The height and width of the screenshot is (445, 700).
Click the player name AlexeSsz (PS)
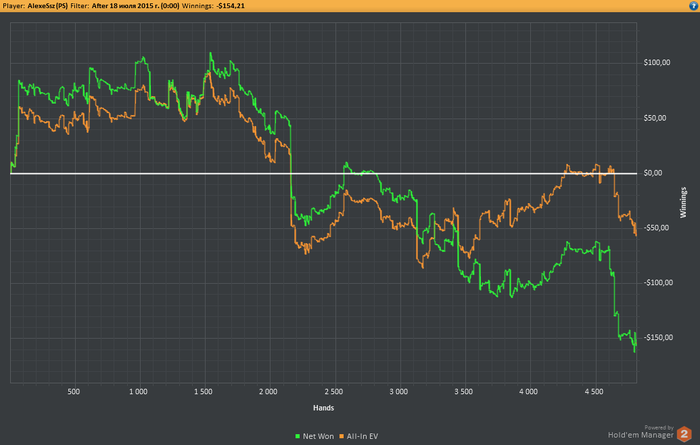[48, 6]
